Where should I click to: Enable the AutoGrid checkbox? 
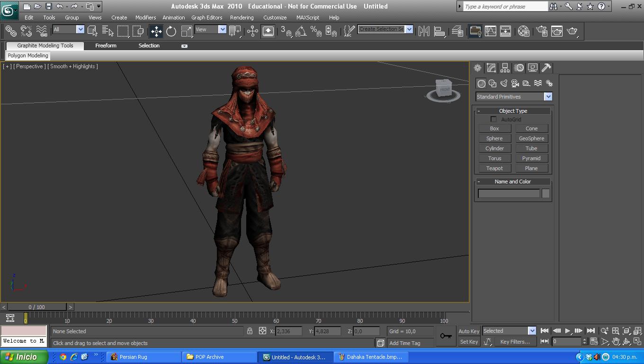point(493,119)
